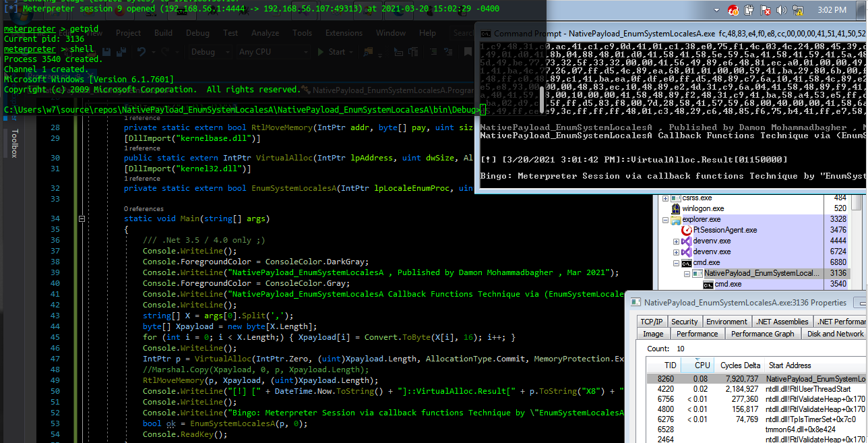Click the Command Prompt vertical scrollbar thumb
The width and height of the screenshot is (868, 443).
click(x=540, y=101)
